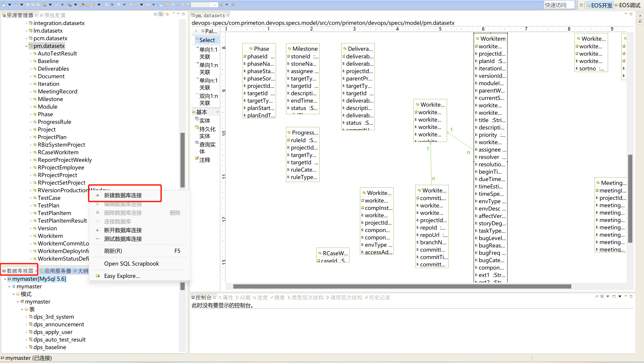Click the zoom out magnifier toolbar icon

(x=188, y=4)
